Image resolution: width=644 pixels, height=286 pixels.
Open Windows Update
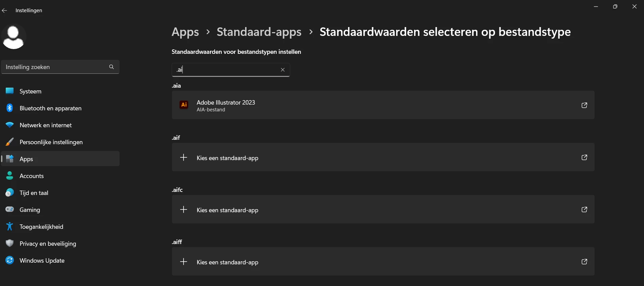tap(60, 260)
